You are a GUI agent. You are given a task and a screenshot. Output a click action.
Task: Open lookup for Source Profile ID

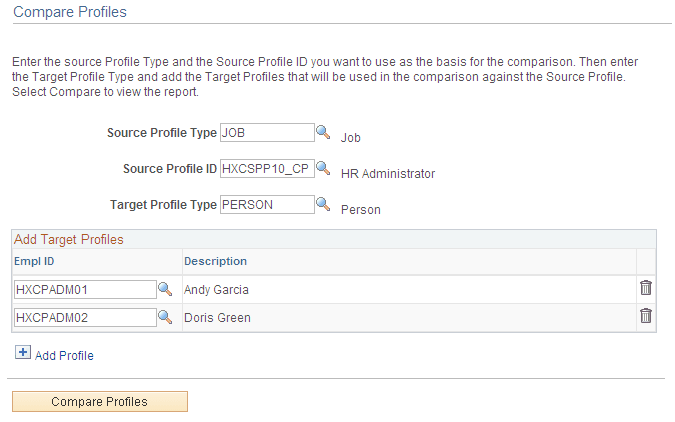[x=323, y=168]
